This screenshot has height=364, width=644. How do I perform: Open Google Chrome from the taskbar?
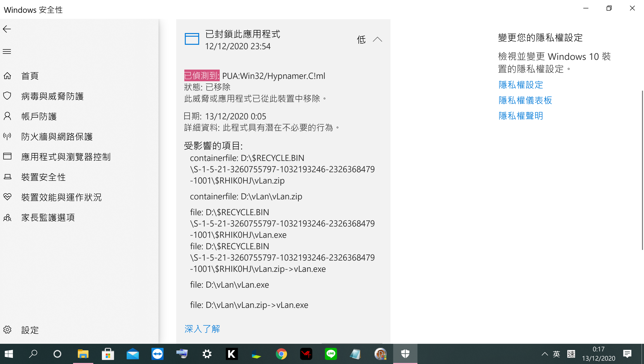(281, 354)
